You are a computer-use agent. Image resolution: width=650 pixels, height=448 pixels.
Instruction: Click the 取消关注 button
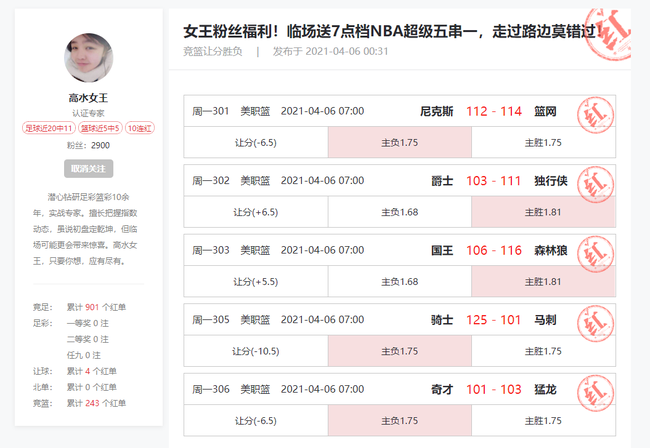88,169
